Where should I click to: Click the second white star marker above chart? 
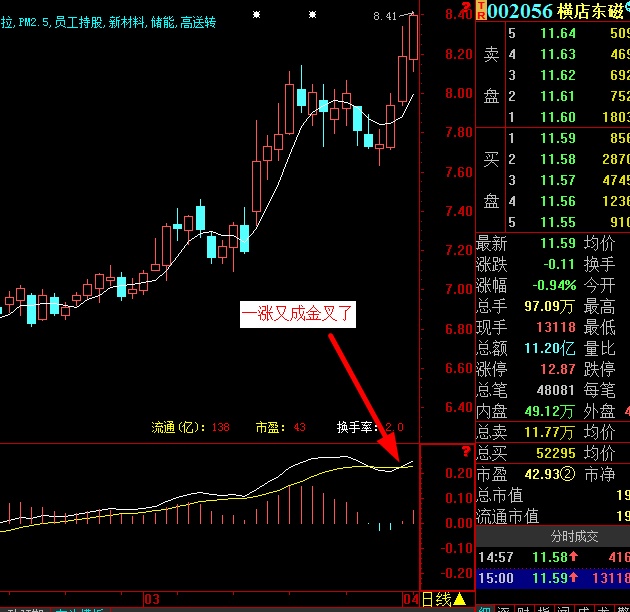tap(313, 15)
